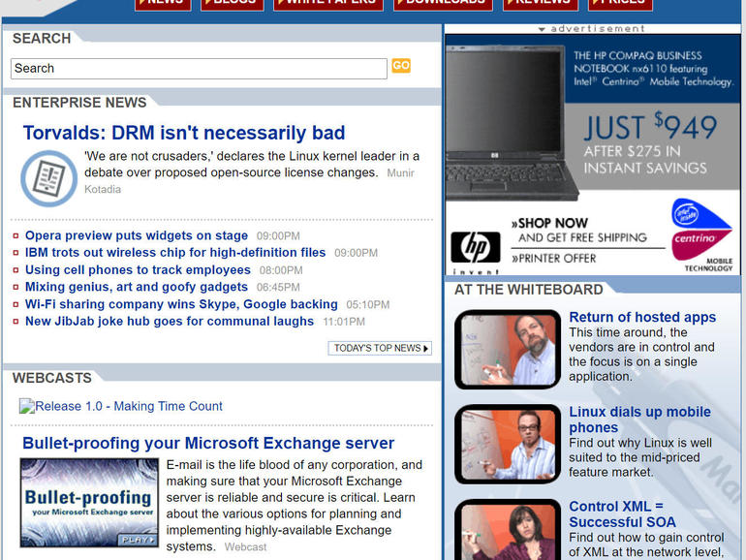Click the orange GO search button
This screenshot has height=560, width=746.
click(x=401, y=66)
